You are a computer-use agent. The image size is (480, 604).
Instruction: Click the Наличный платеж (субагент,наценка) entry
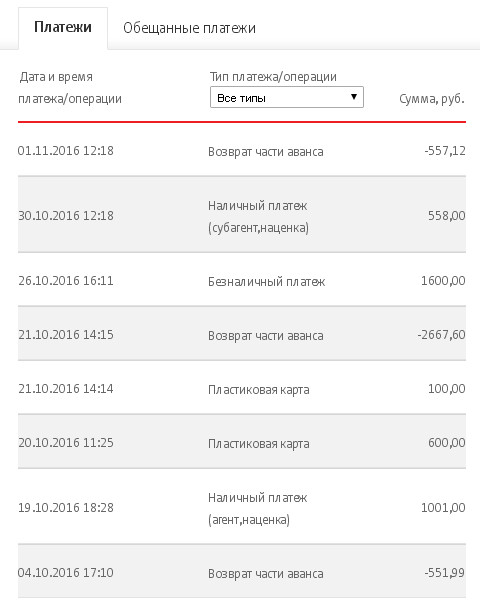point(258,216)
